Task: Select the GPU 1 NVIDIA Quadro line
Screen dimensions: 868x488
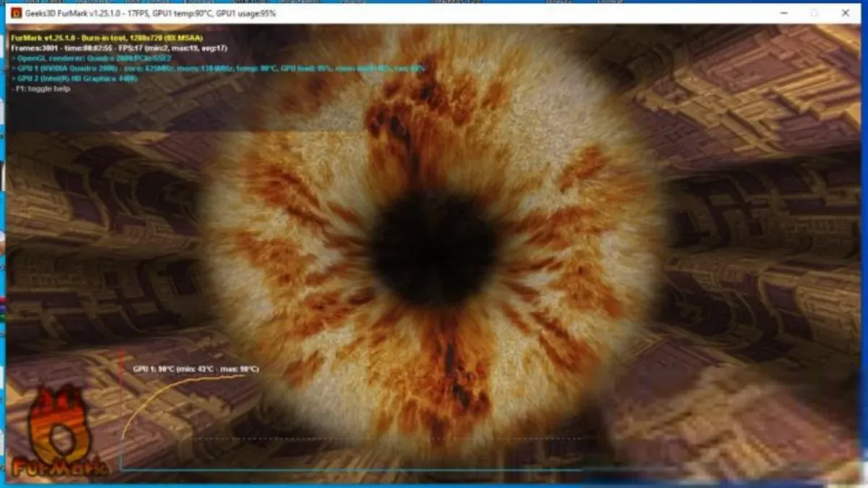Action: point(217,68)
